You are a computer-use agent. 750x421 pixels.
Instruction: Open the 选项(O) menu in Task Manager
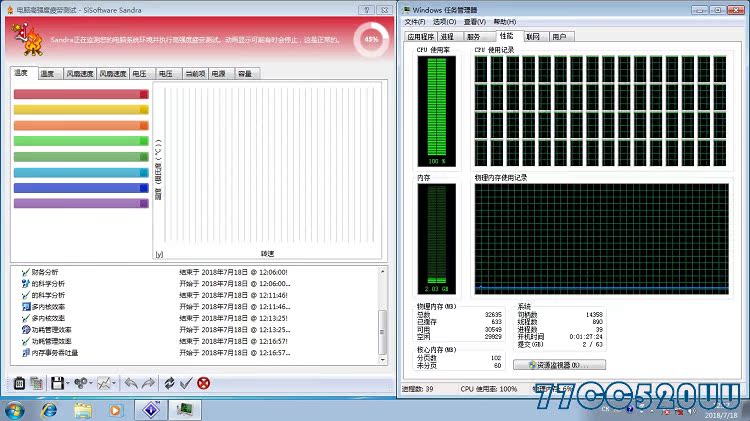444,22
